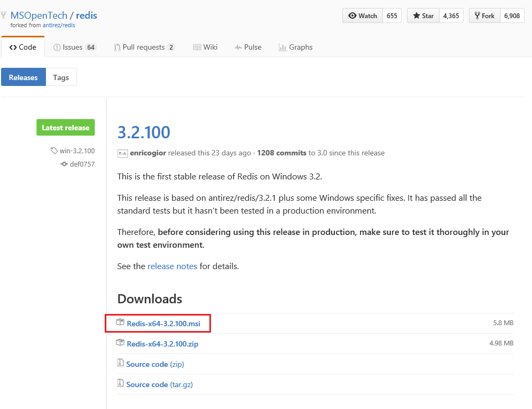532x409 pixels.
Task: Open the Issues tab
Action: 75,47
